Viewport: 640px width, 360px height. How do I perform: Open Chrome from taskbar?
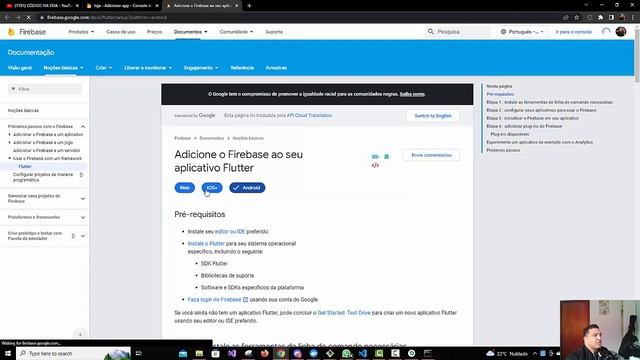[281, 353]
